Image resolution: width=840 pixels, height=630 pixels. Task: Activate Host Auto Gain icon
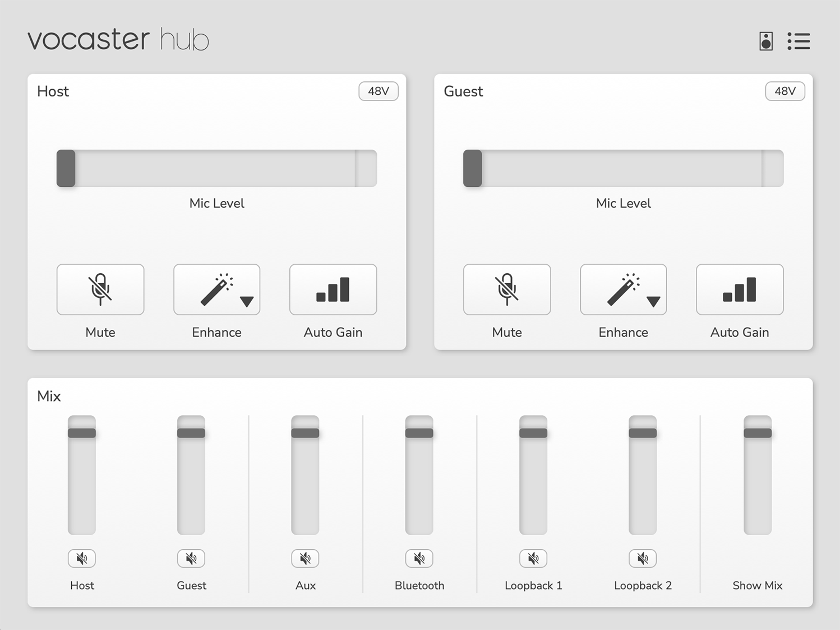[x=333, y=289]
